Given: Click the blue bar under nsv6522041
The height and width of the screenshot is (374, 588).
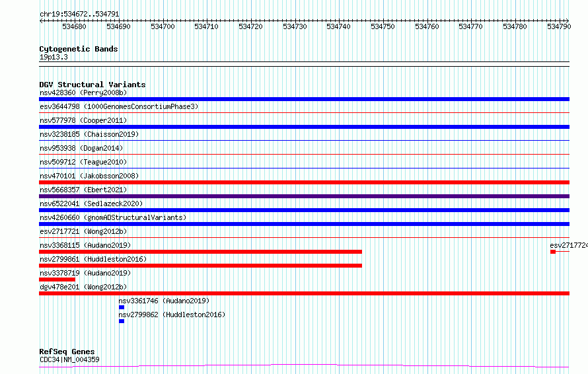Looking at the screenshot, I should (x=304, y=210).
